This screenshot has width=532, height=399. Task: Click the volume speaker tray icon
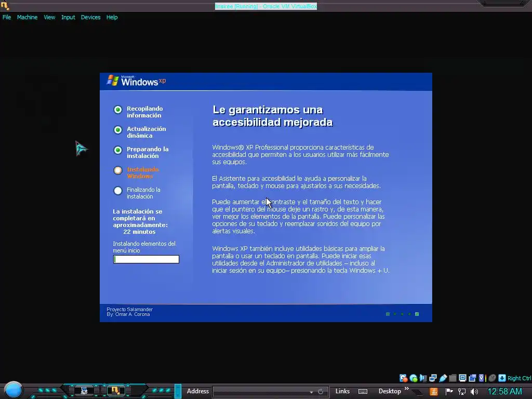coord(474,392)
